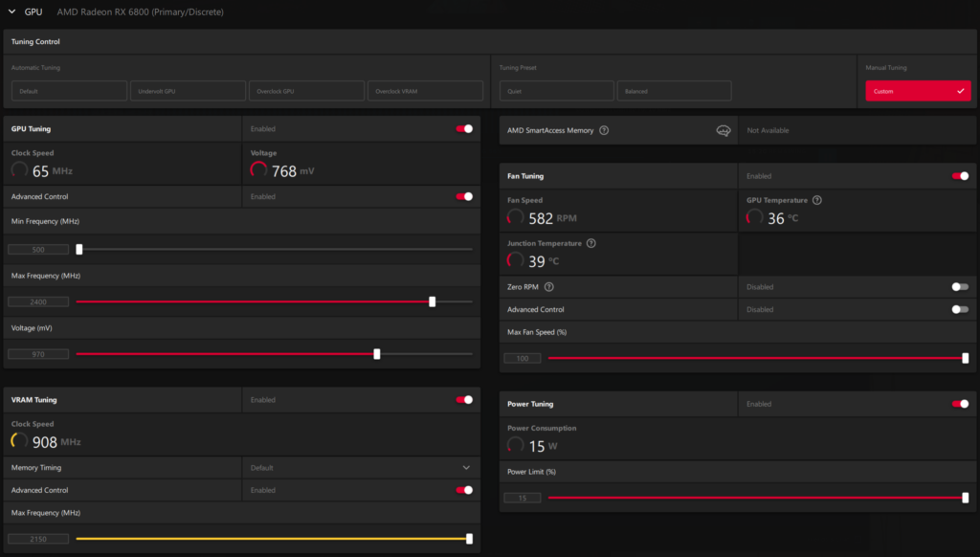Click the Not Available status text
Screen dimensions: 980x557
768,131
